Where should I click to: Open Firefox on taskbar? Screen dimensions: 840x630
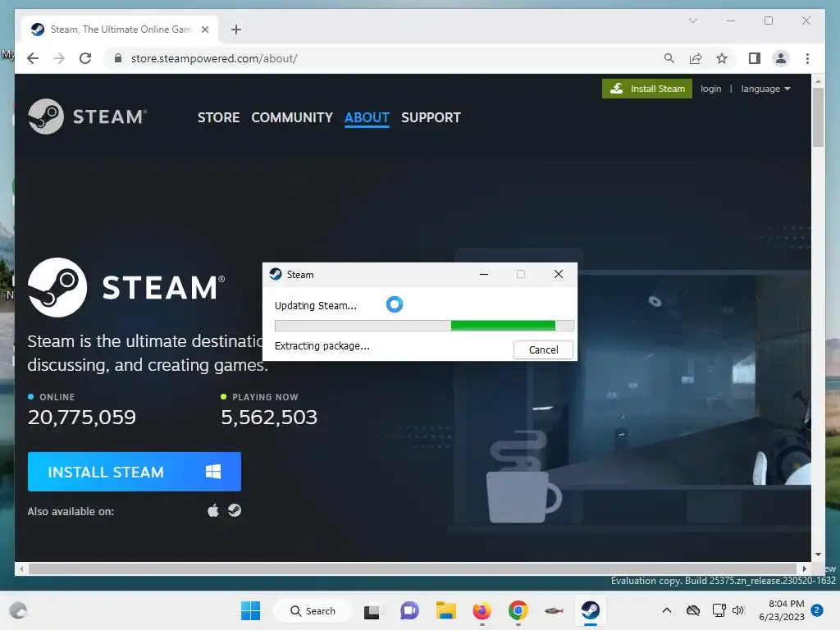pyautogui.click(x=482, y=610)
